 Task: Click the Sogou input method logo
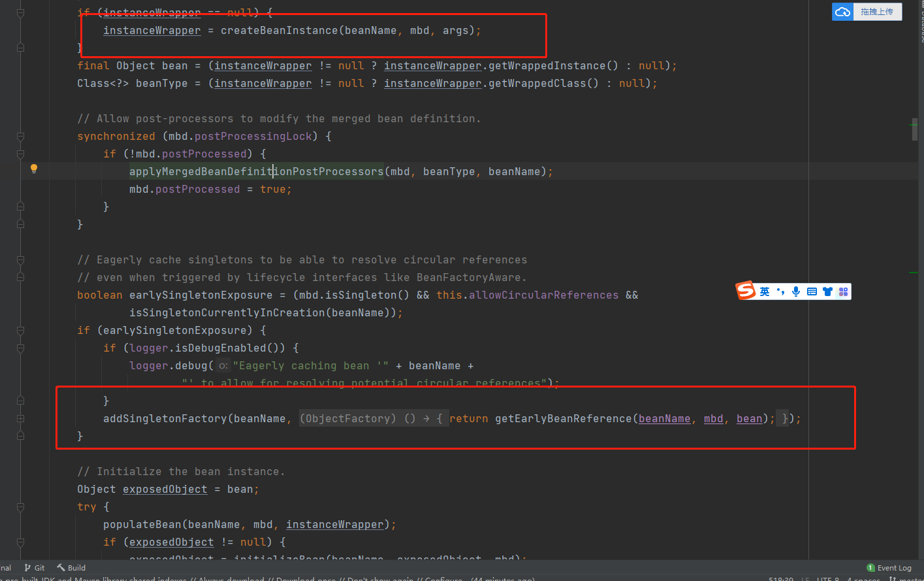746,291
